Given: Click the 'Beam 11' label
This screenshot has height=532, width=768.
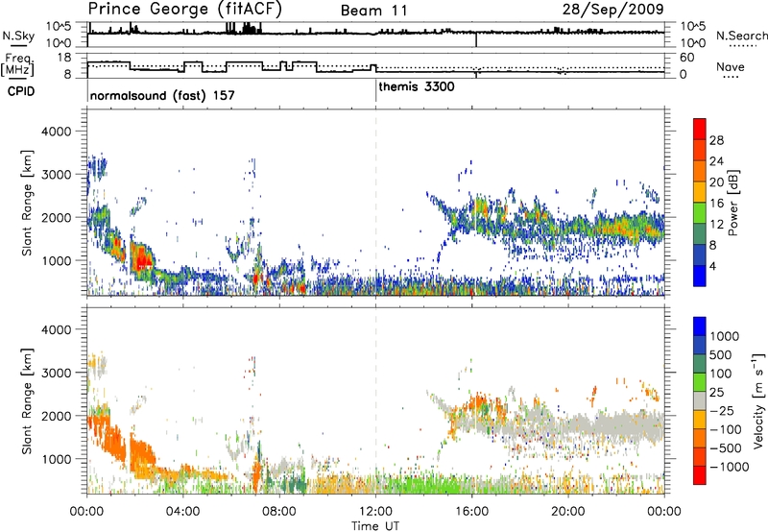Looking at the screenshot, I should pos(373,11).
